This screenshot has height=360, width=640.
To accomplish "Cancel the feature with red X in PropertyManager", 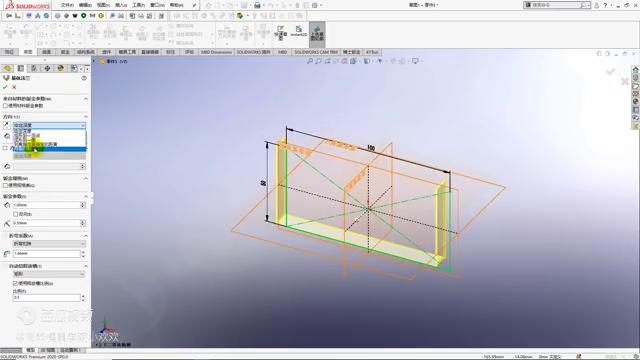I will pyautogui.click(x=14, y=87).
